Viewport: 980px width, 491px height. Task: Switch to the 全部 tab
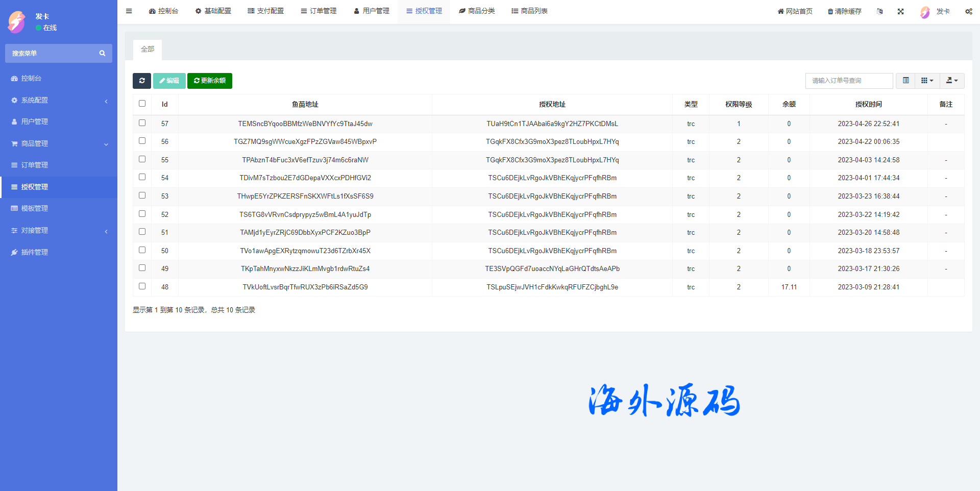pyautogui.click(x=148, y=50)
